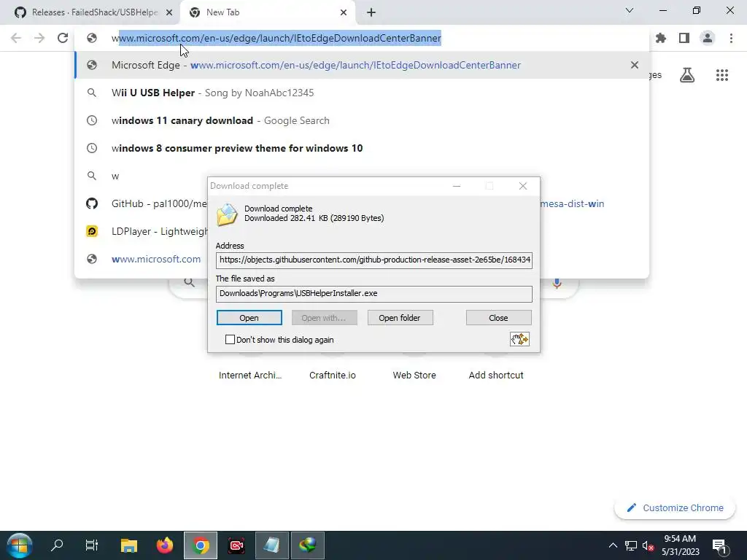747x560 pixels.
Task: Launch Firefox from taskbar
Action: (165, 545)
